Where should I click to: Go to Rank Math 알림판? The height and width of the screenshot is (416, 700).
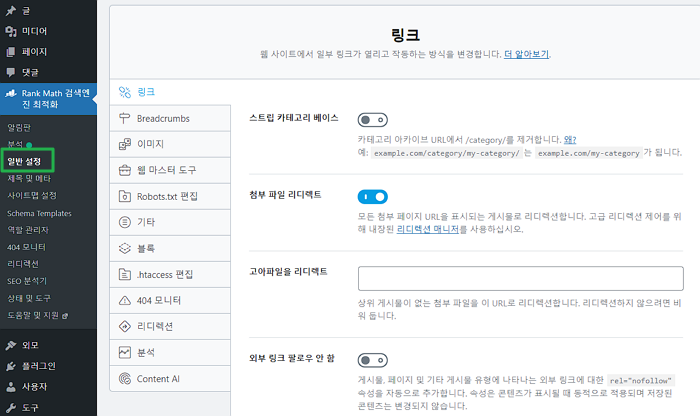[x=19, y=128]
